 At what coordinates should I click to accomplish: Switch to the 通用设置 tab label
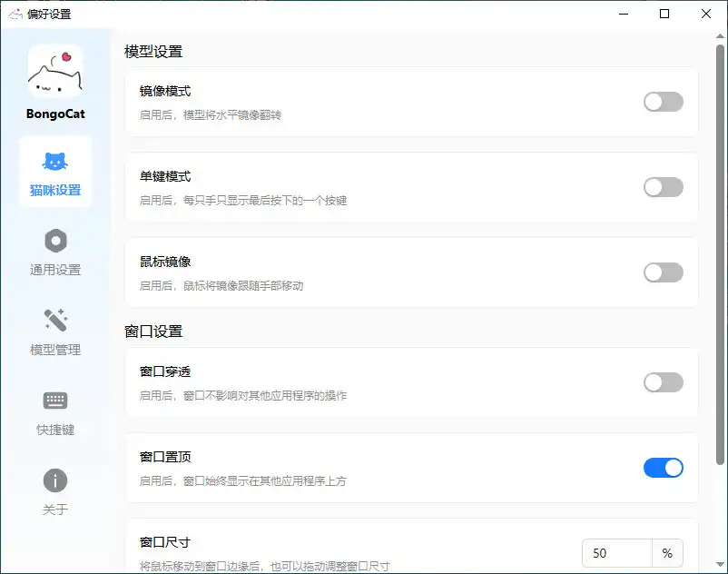click(55, 270)
